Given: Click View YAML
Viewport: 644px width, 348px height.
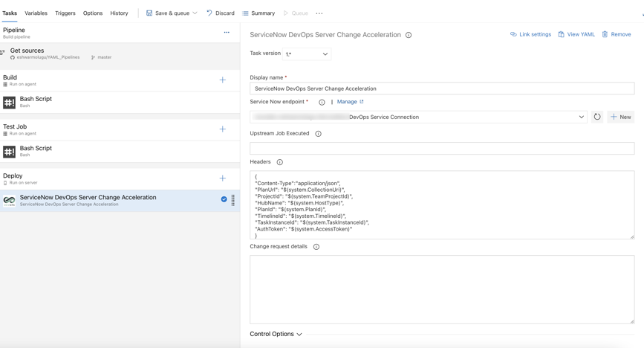Looking at the screenshot, I should tap(576, 34).
